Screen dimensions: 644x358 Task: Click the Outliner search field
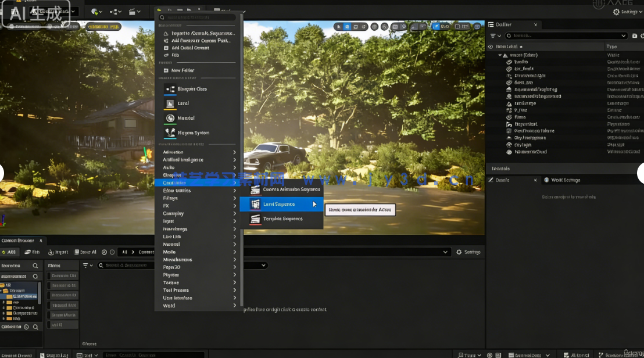pyautogui.click(x=564, y=35)
